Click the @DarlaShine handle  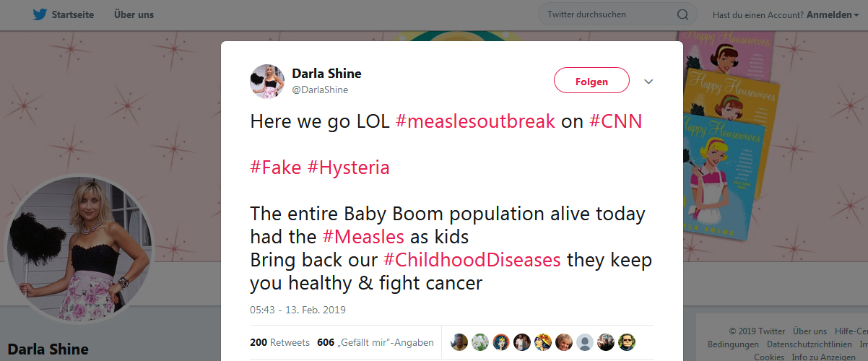click(x=320, y=90)
